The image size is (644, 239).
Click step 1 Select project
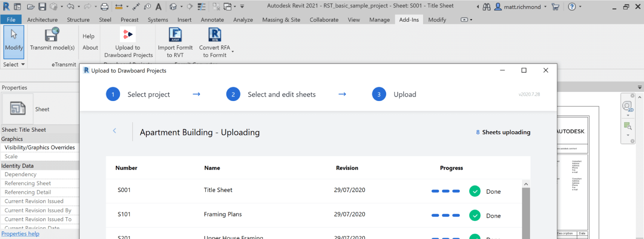[x=138, y=94]
